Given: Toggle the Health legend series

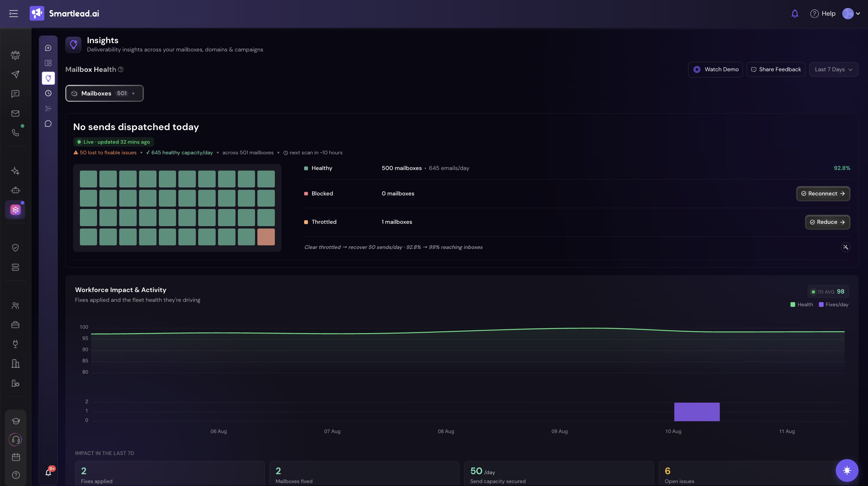Looking at the screenshot, I should click(802, 304).
